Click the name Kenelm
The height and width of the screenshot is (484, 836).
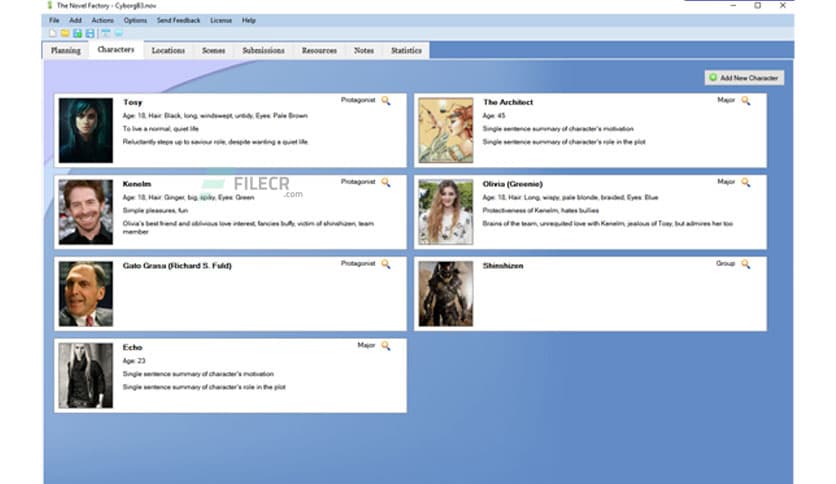pos(137,184)
